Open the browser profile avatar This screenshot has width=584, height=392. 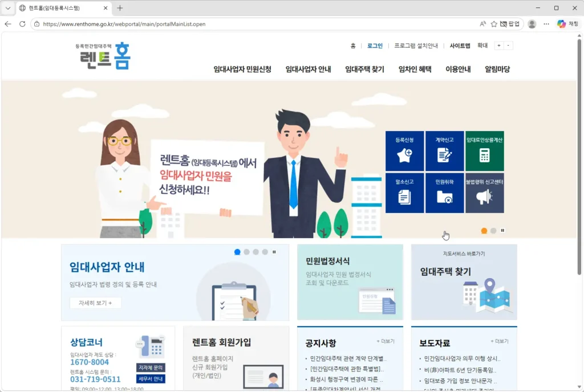click(532, 24)
